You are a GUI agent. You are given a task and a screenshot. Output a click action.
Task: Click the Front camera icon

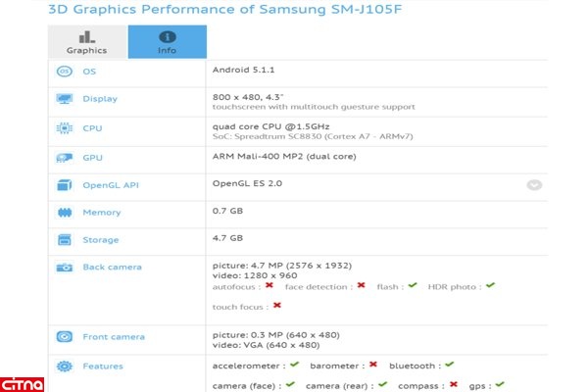click(x=65, y=337)
